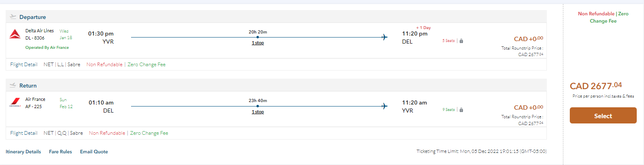Image resolution: width=644 pixels, height=165 pixels.
Task: Open the Itinerary Details tab
Action: tap(23, 152)
